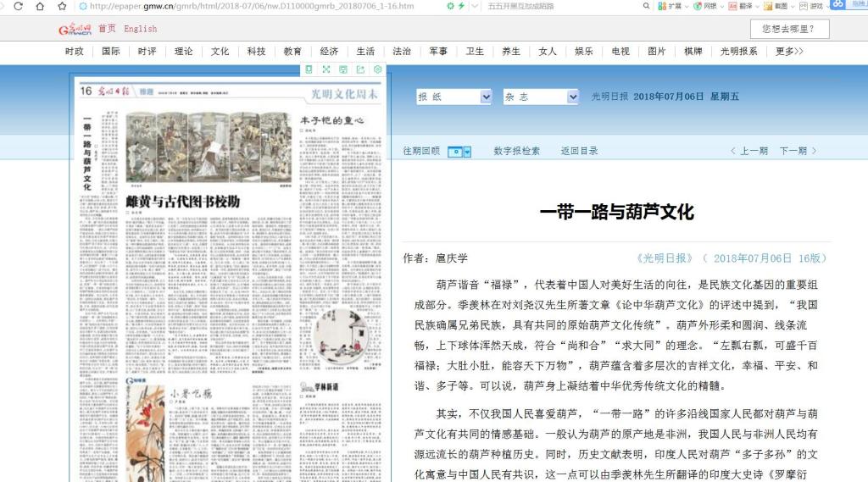868x482 pixels.
Task: Select 科技 in navigation bar
Action: click(x=256, y=51)
